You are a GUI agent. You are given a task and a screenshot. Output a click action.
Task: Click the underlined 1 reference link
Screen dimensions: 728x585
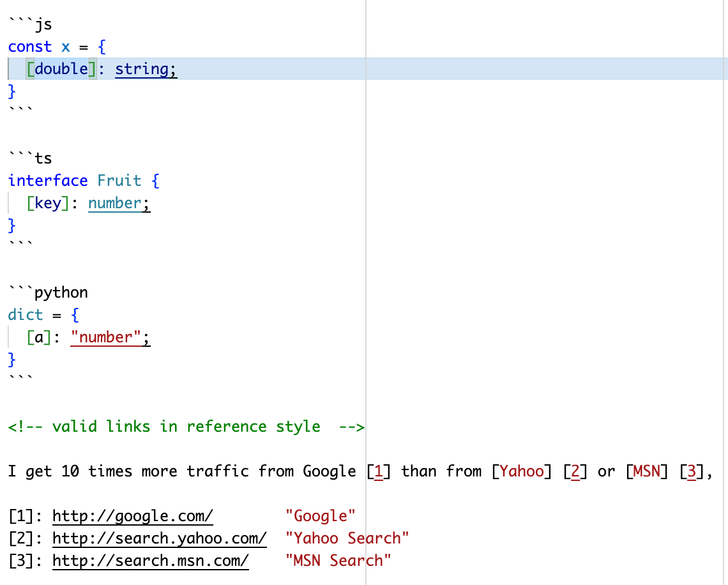[x=379, y=471]
